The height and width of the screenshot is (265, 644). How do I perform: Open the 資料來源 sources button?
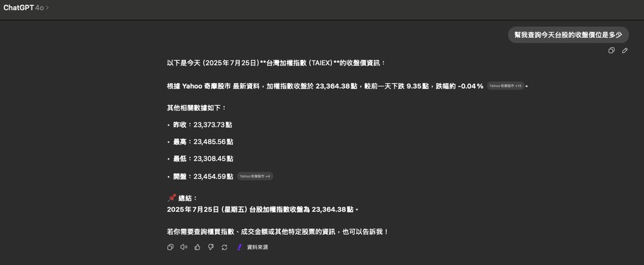252,247
